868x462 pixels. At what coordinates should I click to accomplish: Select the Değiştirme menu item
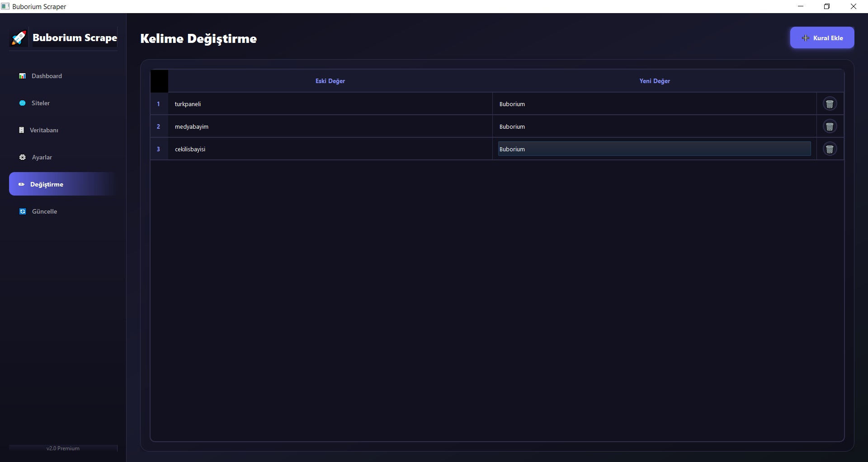click(x=63, y=184)
